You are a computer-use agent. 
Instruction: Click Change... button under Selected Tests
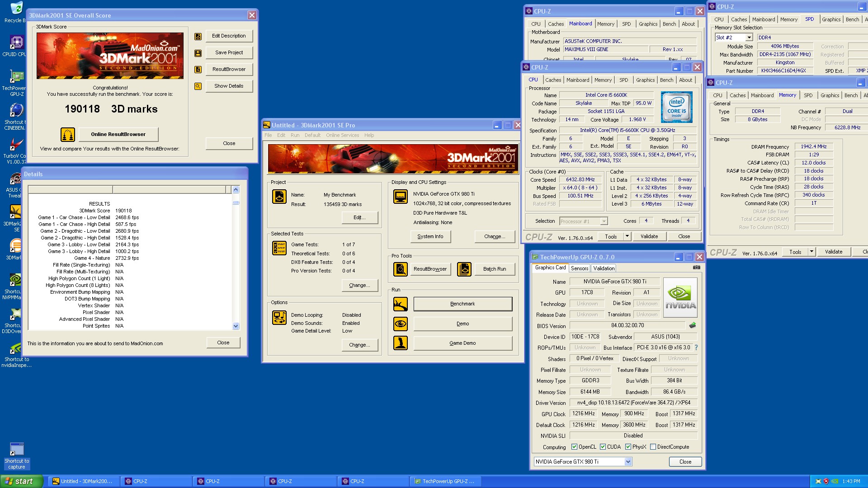point(359,286)
